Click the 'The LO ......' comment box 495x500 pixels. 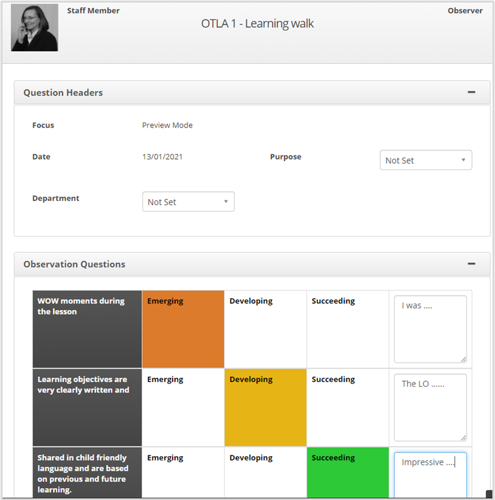pyautogui.click(x=430, y=407)
